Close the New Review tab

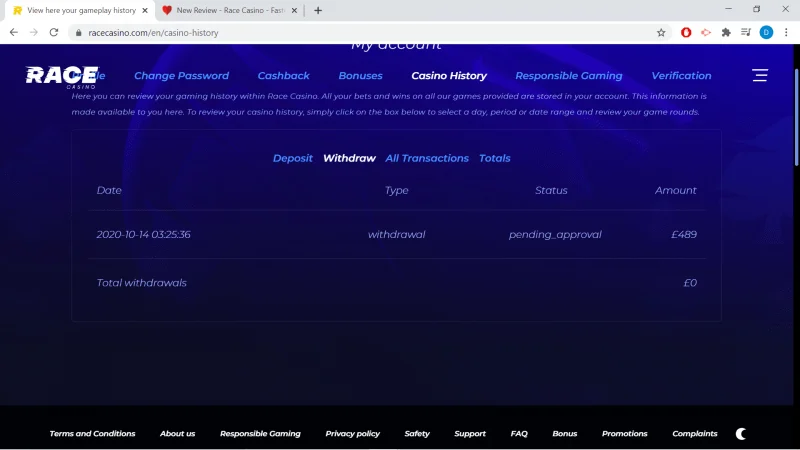click(294, 10)
